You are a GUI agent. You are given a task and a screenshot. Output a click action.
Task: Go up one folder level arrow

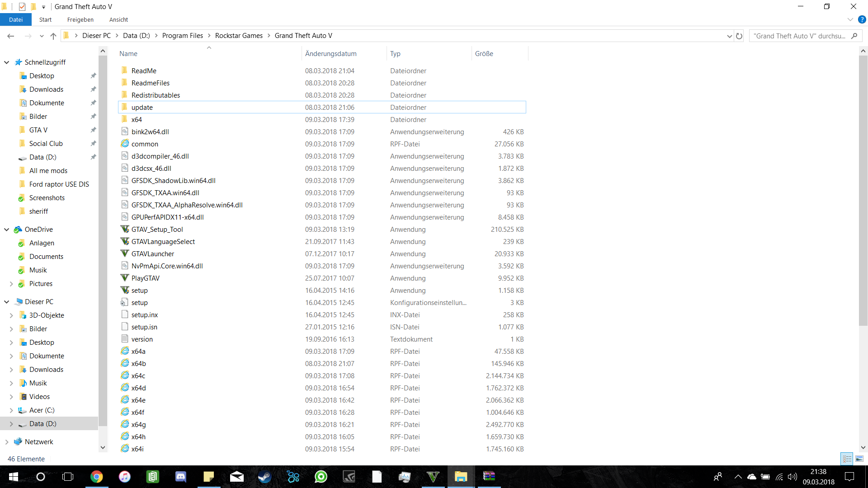point(53,36)
